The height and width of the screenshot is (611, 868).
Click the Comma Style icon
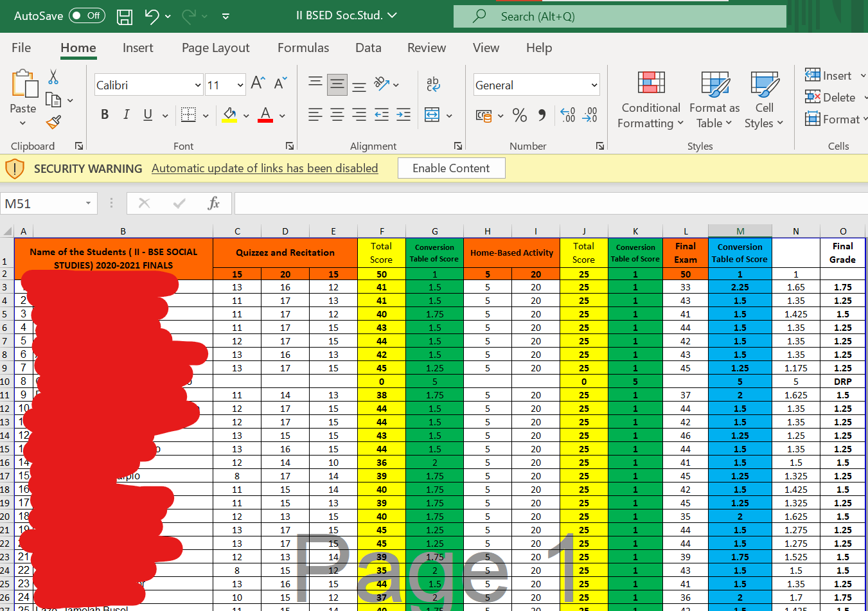pyautogui.click(x=542, y=116)
